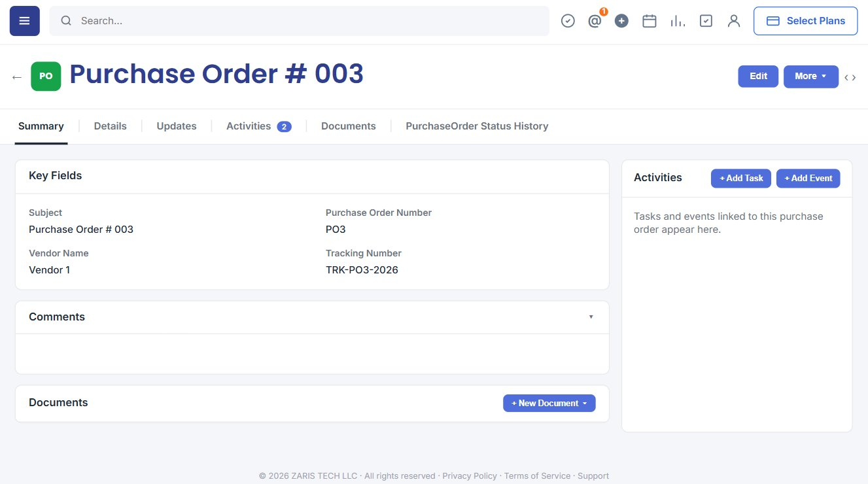The width and height of the screenshot is (868, 484).
Task: Open the Privacy Policy link
Action: click(470, 475)
